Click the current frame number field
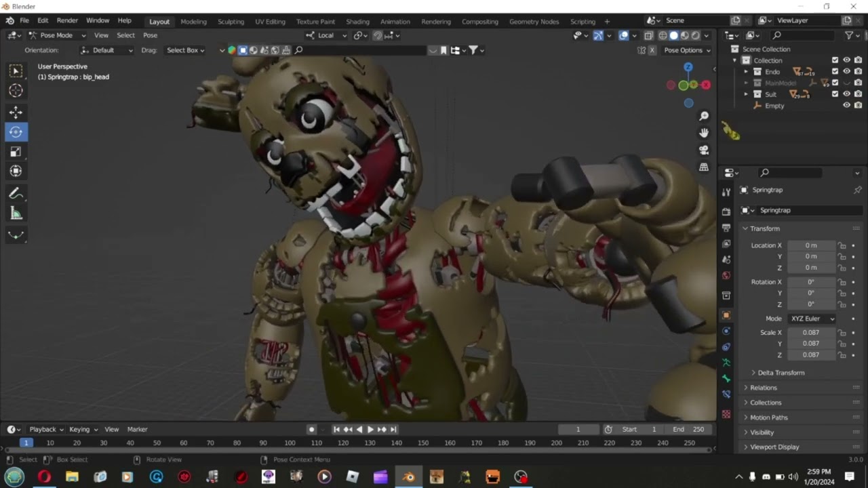 click(578, 429)
